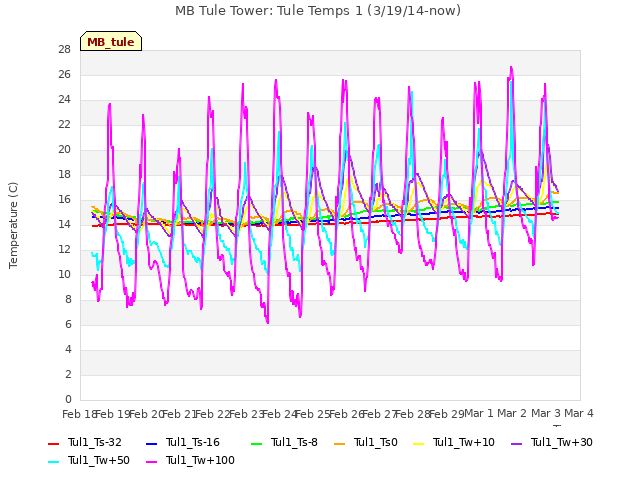
Task: Click the 0 y-axis tick label
Action: point(68,399)
